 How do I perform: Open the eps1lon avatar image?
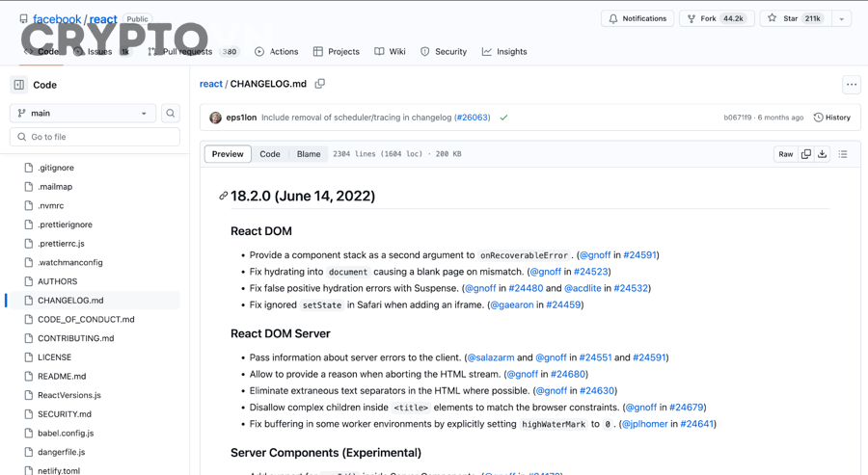[x=215, y=118]
